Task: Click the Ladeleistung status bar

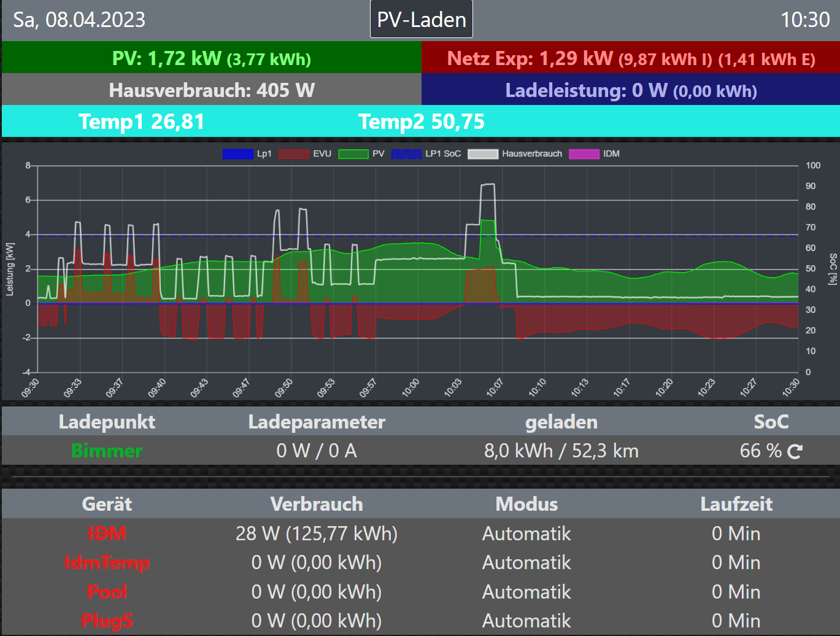Action: (x=631, y=90)
